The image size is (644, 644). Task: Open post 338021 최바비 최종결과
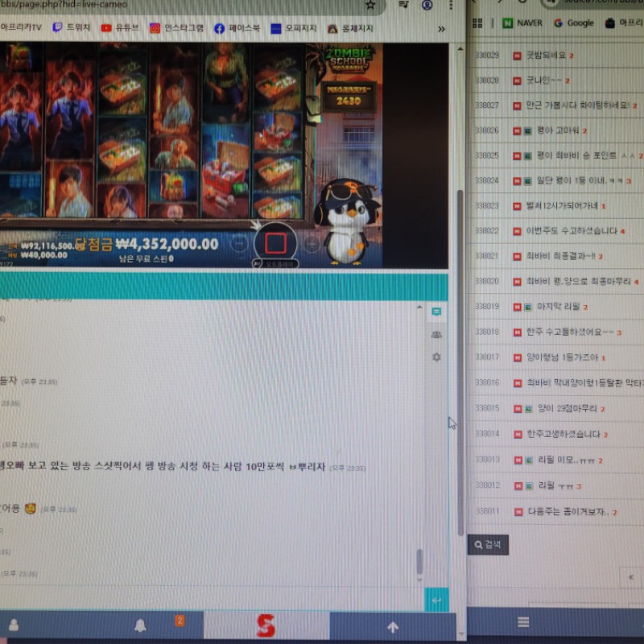coord(560,256)
